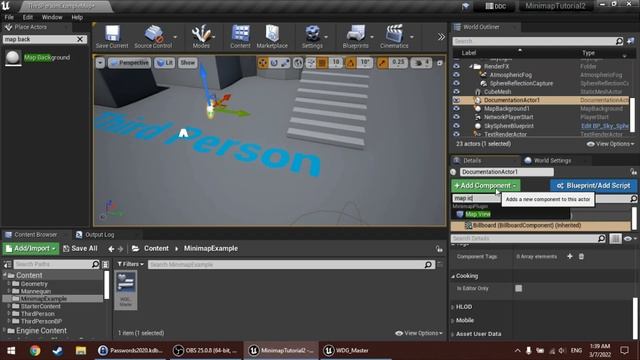Click the Add Component button
Screen dimensions: 640x360
pyautogui.click(x=485, y=185)
